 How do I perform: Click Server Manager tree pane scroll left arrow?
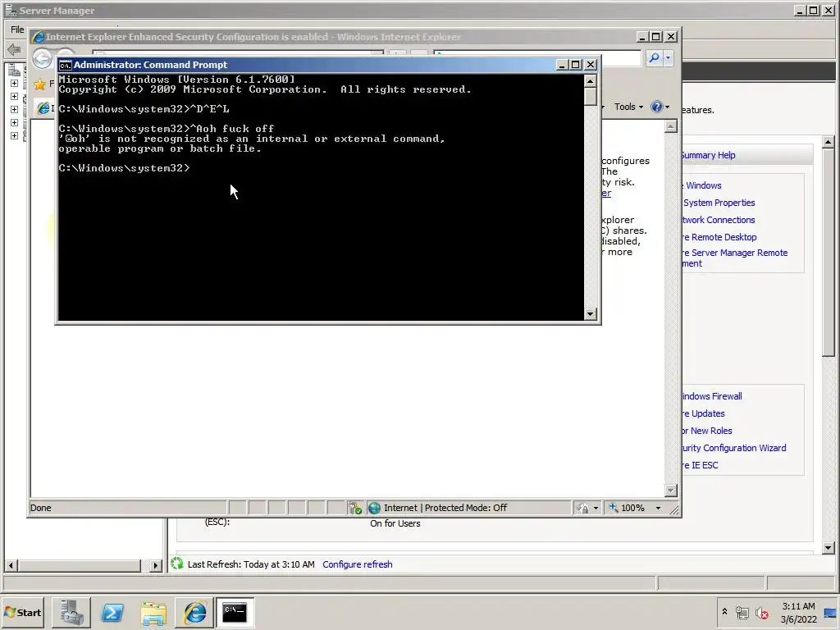point(11,565)
